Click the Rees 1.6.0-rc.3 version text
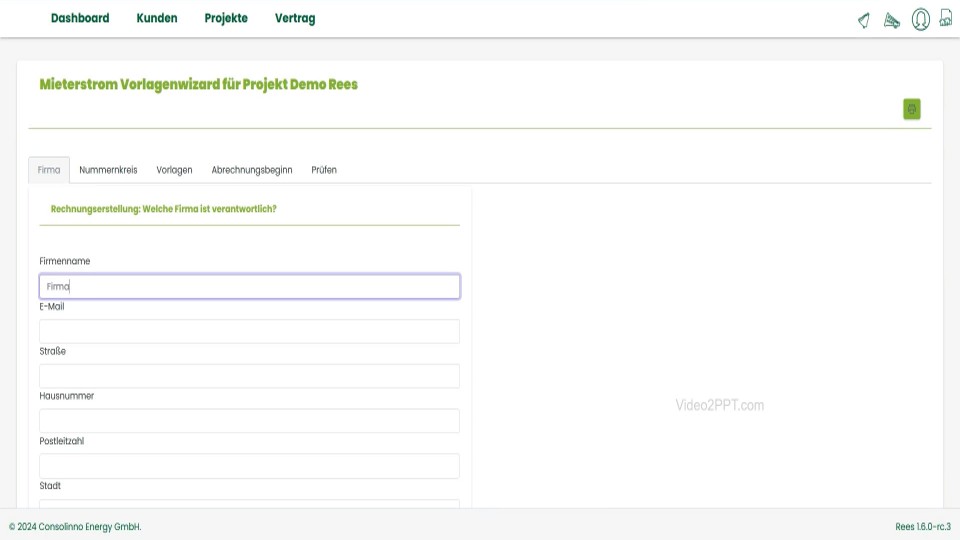Screen dimensions: 960x540 point(923,527)
